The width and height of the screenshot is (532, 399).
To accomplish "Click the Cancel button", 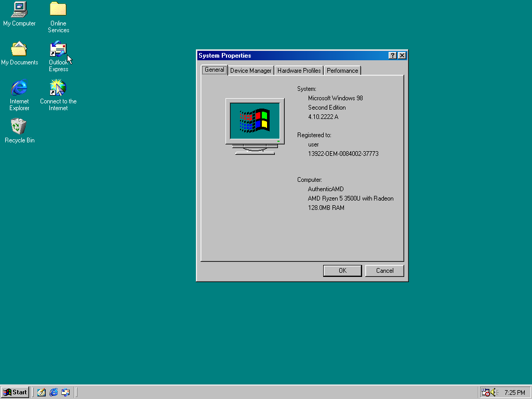I will [385, 271].
